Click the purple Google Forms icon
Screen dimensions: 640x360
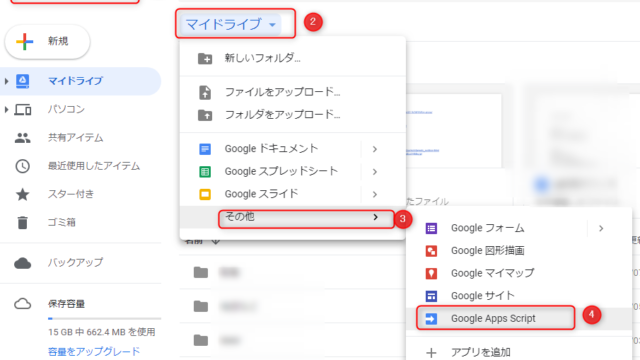[x=431, y=229]
